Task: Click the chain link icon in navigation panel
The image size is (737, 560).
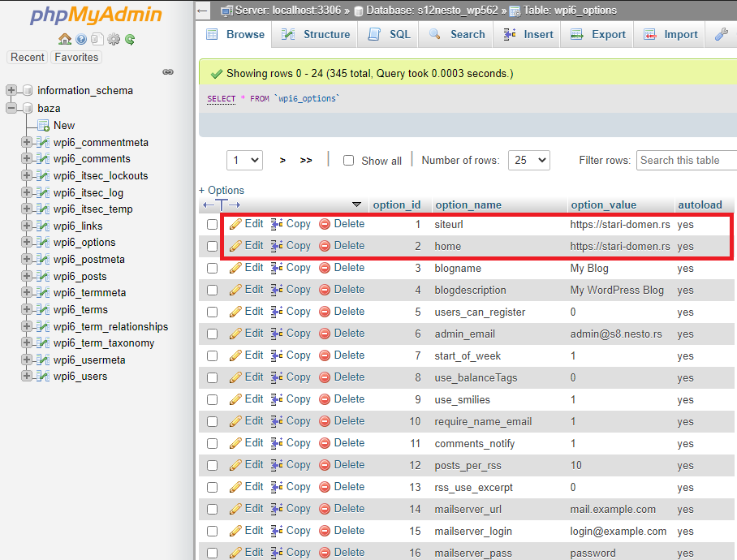Action: (x=168, y=72)
